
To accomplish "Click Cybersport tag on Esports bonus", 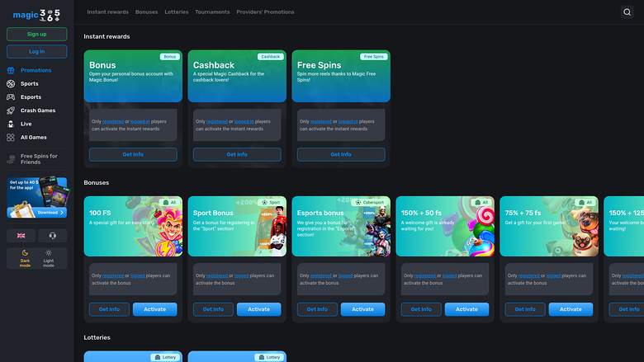I will (x=370, y=202).
